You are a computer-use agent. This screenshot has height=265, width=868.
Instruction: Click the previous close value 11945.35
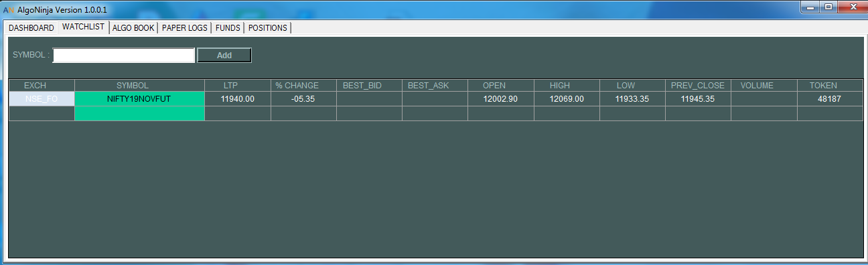tap(698, 99)
